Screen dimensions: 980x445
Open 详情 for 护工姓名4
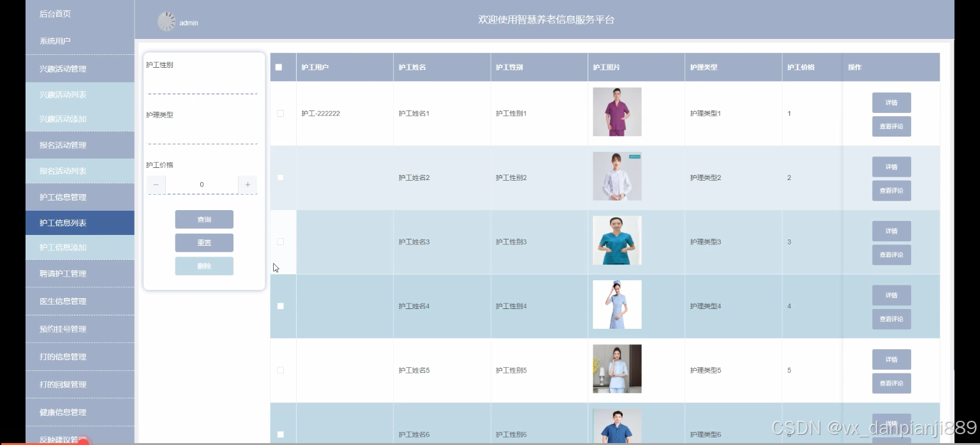(x=891, y=296)
